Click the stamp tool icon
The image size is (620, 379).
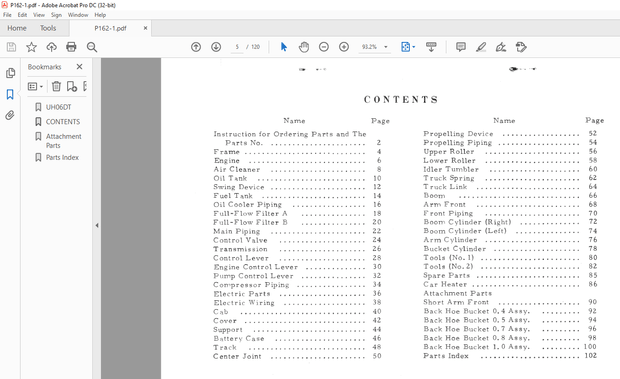tap(521, 47)
